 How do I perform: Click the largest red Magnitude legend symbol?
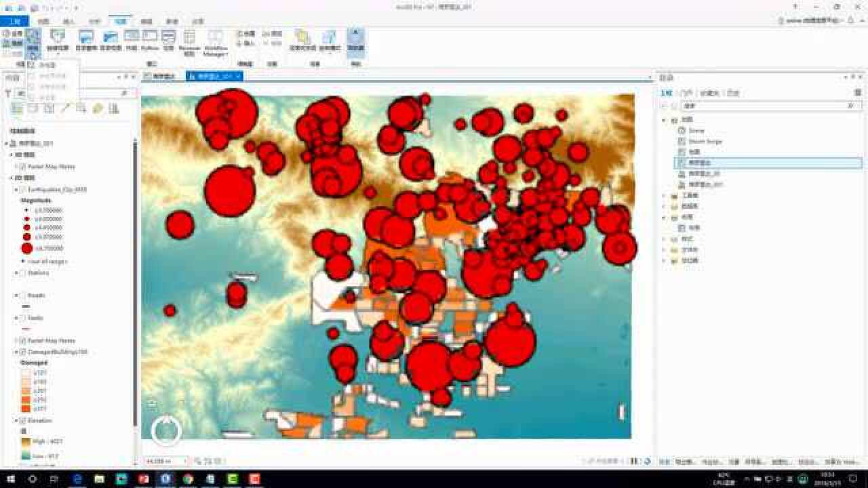[26, 249]
